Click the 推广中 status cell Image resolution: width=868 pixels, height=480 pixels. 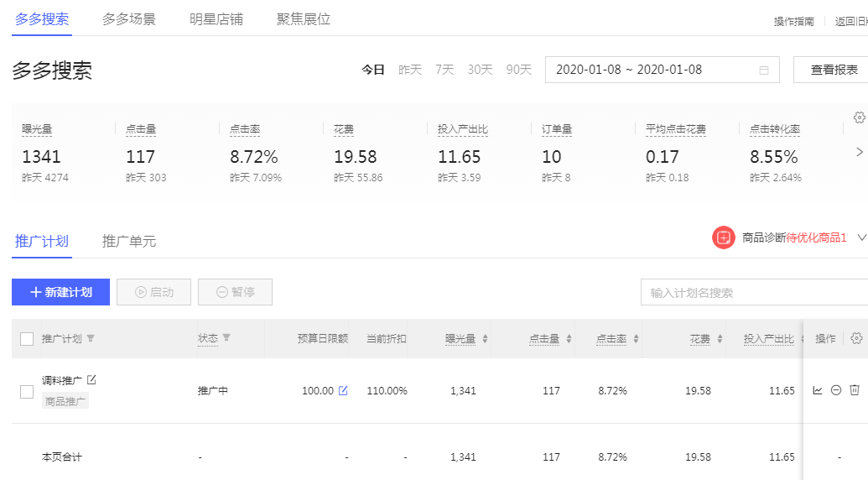(213, 391)
